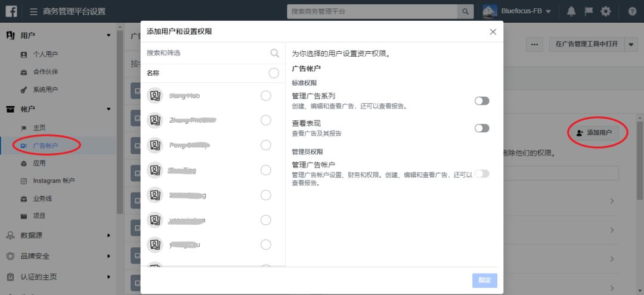Screen dimensions: 644x295
Task: Click the 数据源 icon in sidebar
Action: [11, 235]
